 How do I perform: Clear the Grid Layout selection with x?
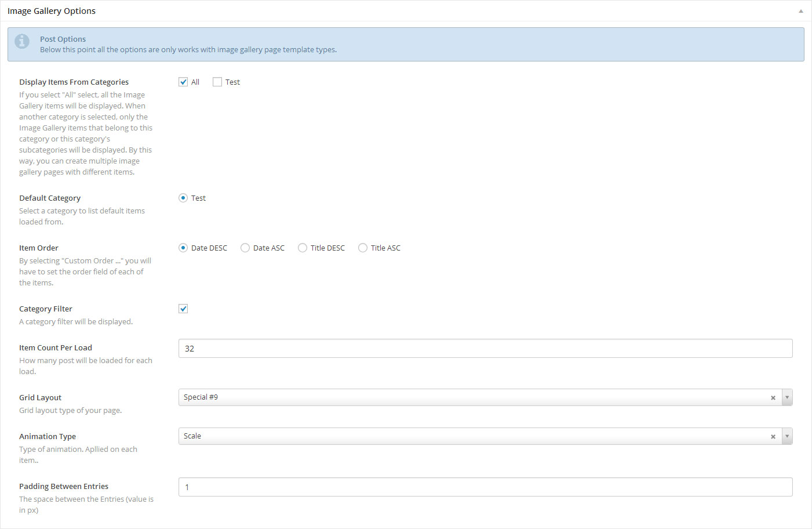[x=773, y=398]
